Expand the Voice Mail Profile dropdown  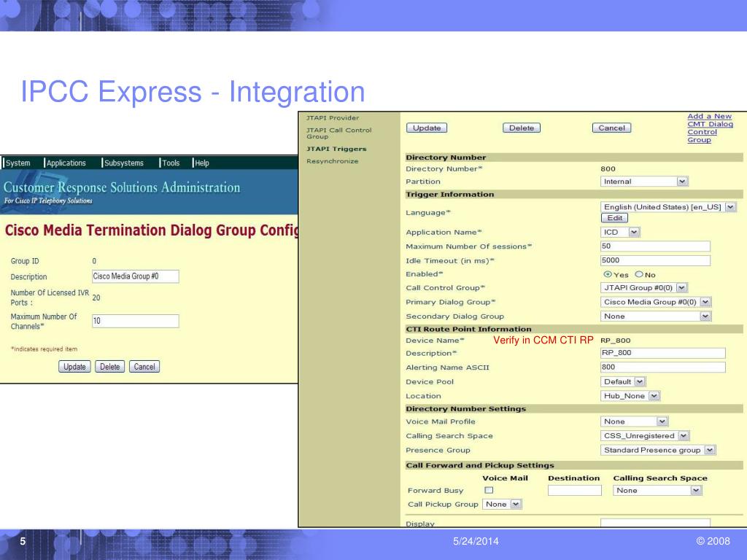click(x=634, y=421)
